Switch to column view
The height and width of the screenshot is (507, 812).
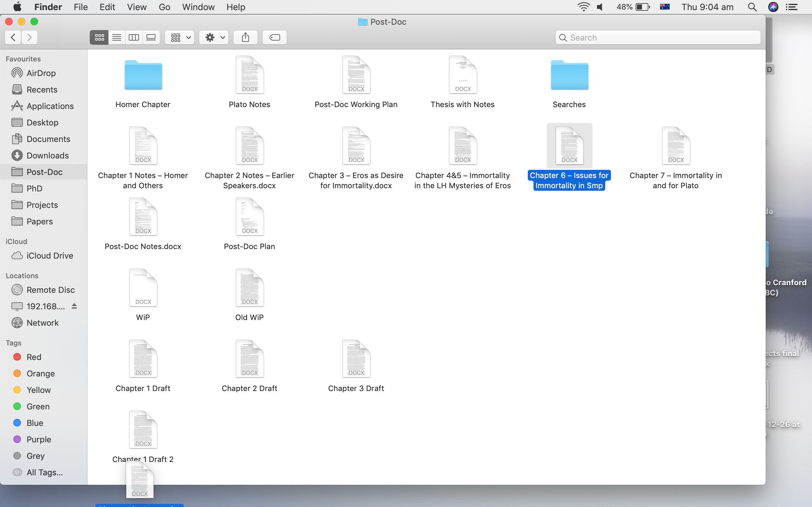(134, 37)
